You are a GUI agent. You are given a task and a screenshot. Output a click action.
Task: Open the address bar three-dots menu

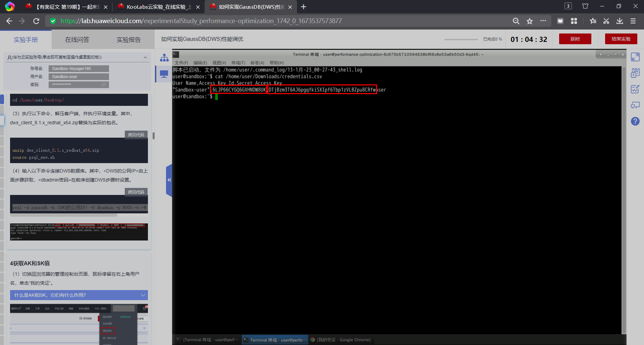543,21
